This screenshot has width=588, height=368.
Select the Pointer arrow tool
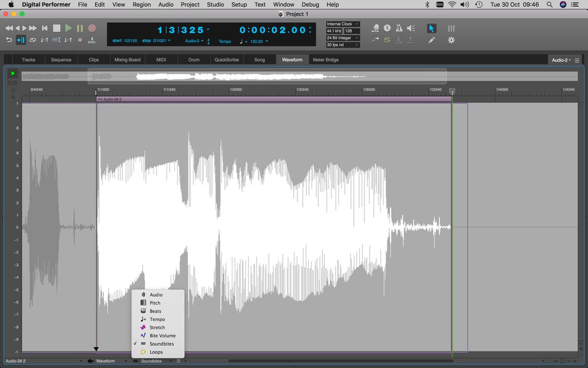pos(431,28)
